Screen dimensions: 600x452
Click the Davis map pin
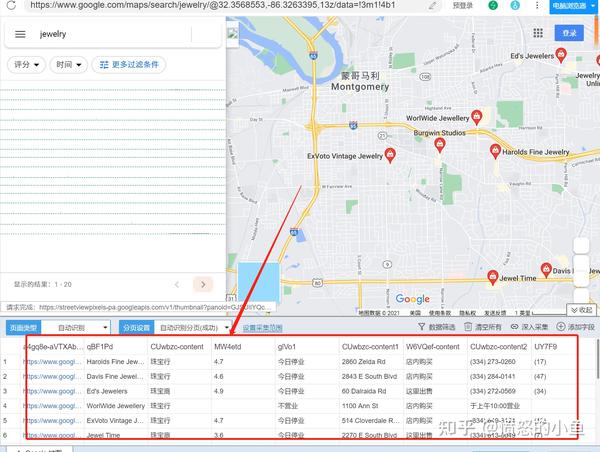[x=546, y=270]
